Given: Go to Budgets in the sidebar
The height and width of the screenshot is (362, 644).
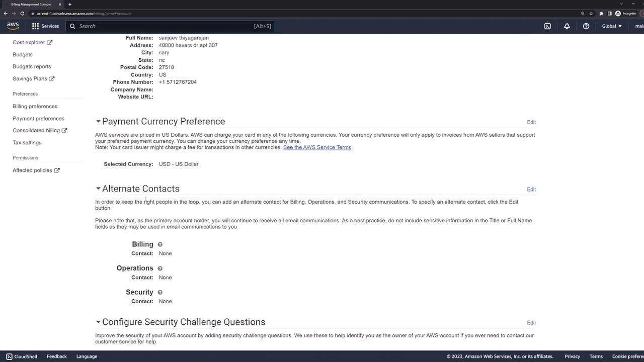Looking at the screenshot, I should click(x=23, y=55).
